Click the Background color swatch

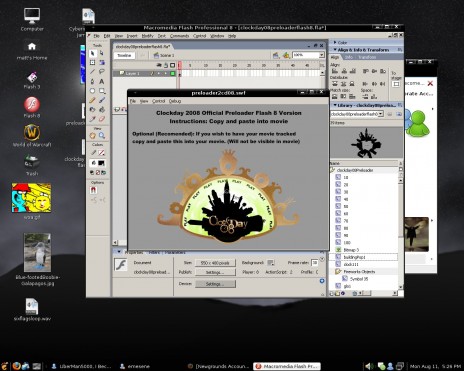click(271, 263)
